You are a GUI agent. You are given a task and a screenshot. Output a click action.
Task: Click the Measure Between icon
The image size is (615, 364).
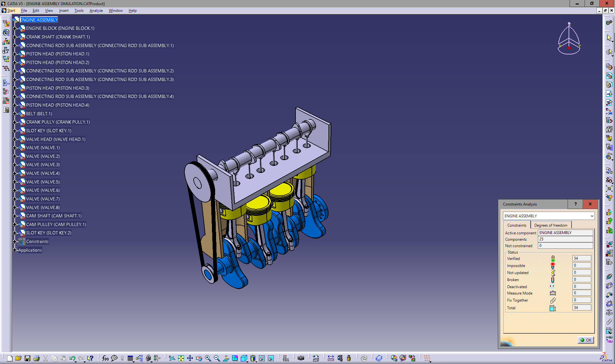click(331, 358)
